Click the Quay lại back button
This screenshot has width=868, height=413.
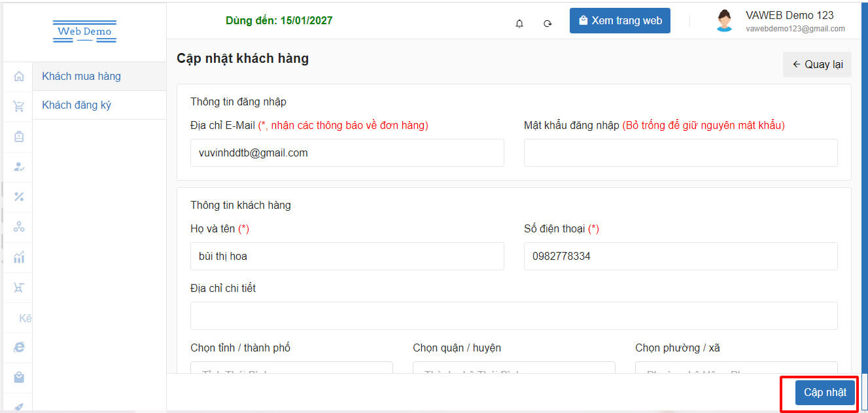(817, 65)
